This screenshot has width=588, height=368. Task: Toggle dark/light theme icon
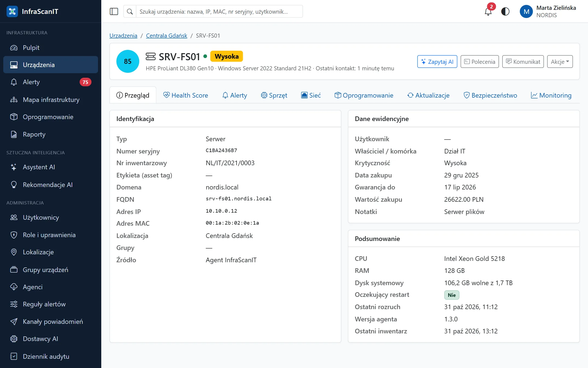coord(505,11)
